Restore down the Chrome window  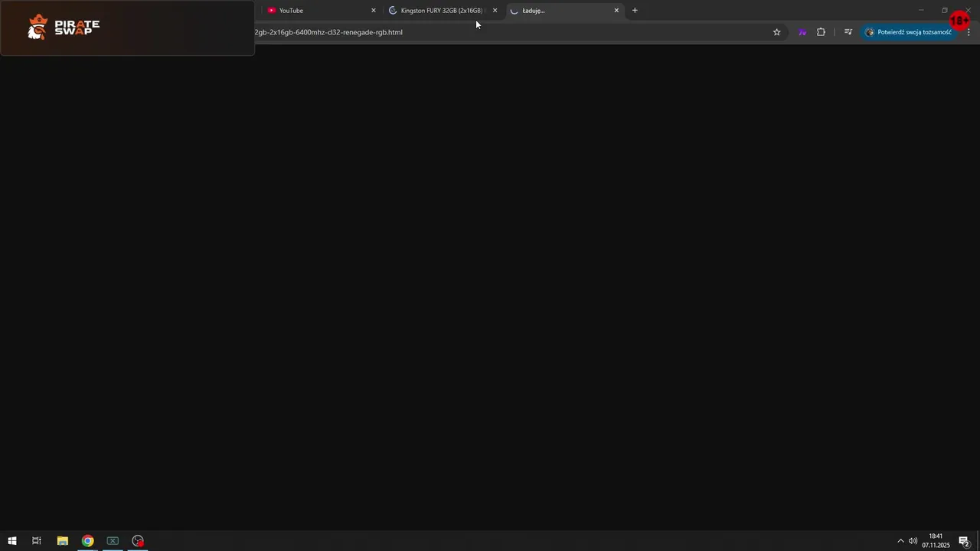coord(945,10)
